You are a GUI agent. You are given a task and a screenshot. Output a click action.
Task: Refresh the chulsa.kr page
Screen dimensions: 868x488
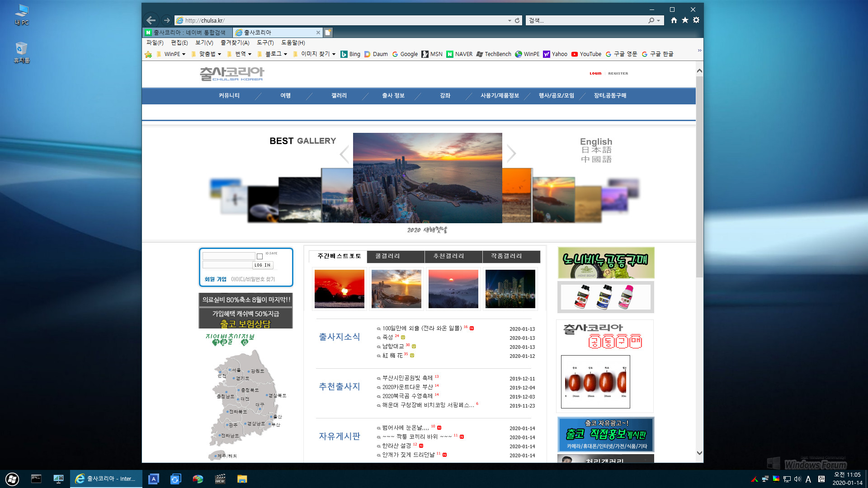tap(517, 20)
